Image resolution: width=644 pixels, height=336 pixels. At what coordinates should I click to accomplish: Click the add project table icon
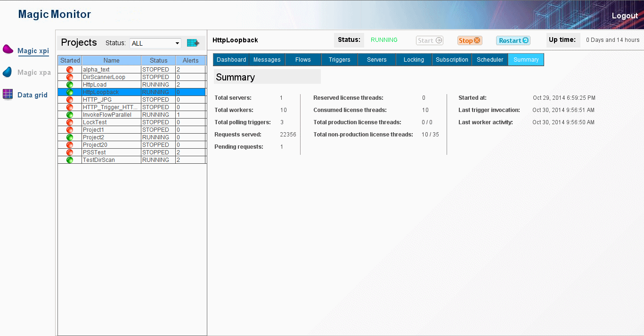[x=193, y=43]
